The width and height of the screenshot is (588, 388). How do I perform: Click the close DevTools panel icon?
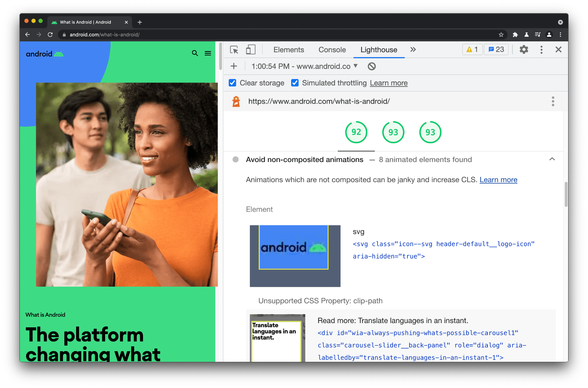[x=559, y=49]
